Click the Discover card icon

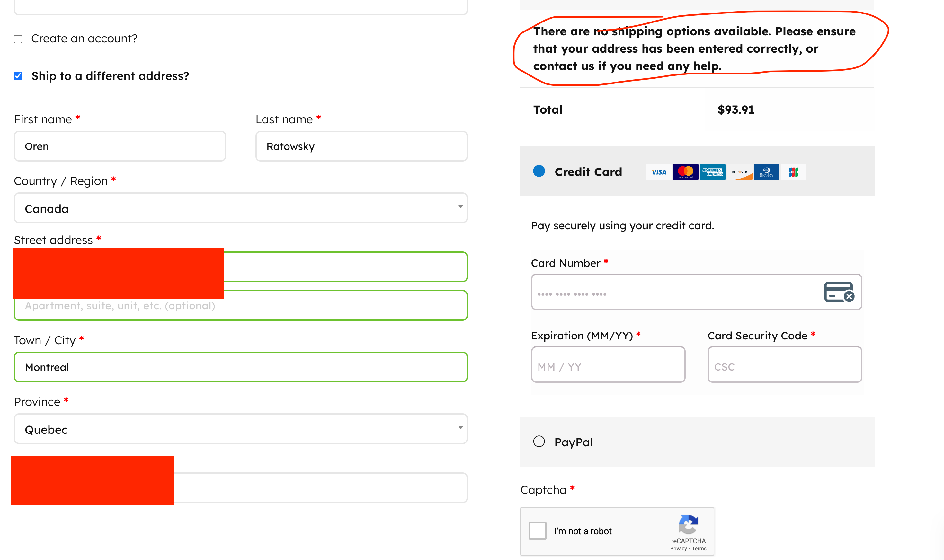(739, 172)
